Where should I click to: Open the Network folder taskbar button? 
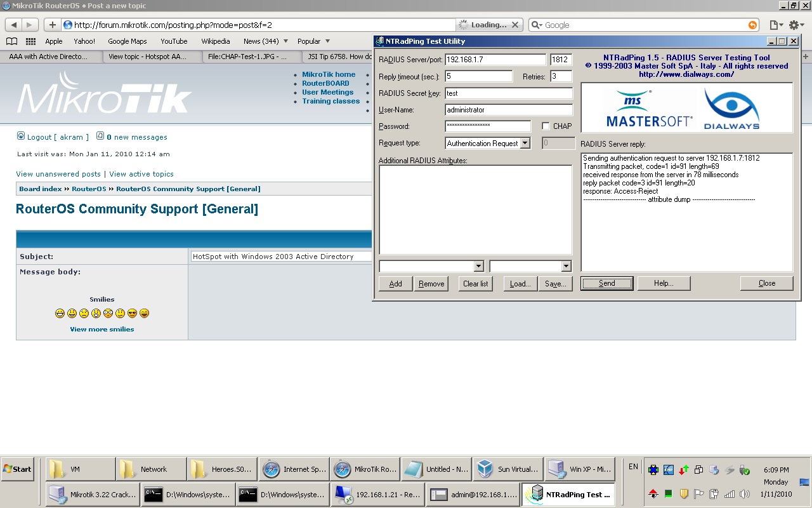[152, 469]
